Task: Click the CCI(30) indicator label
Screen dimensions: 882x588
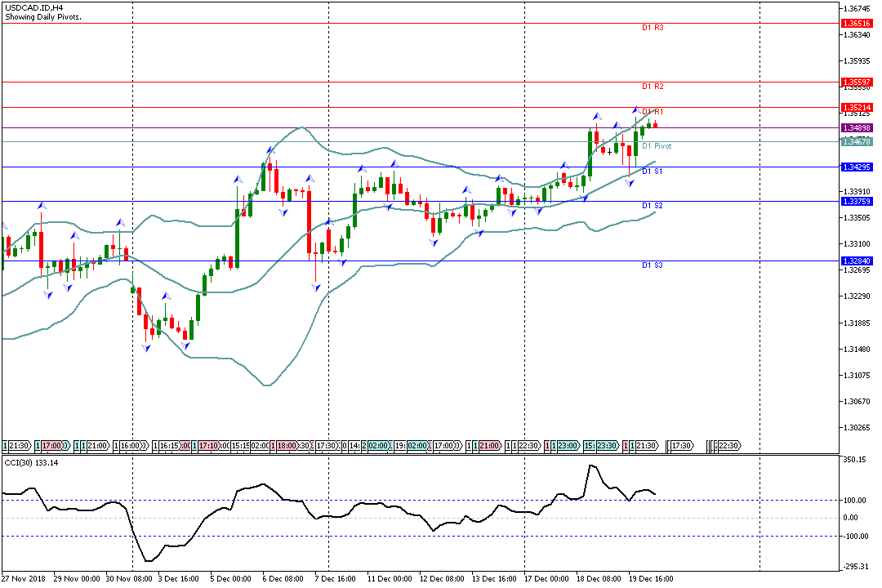Action: coord(29,463)
